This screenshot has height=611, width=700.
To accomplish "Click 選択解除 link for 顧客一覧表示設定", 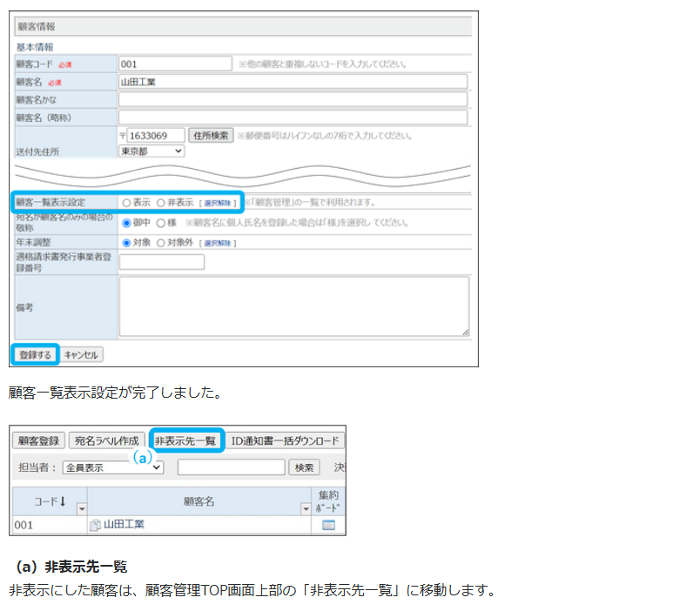I will coord(219,203).
